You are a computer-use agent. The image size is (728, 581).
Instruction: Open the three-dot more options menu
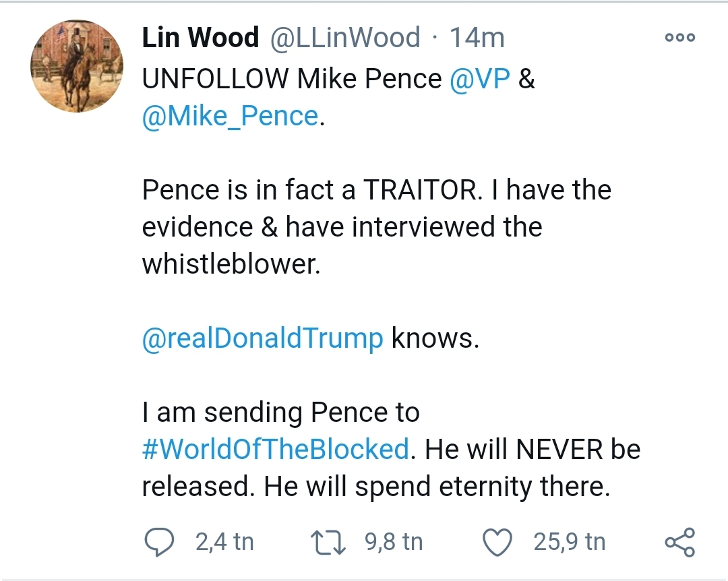(679, 38)
